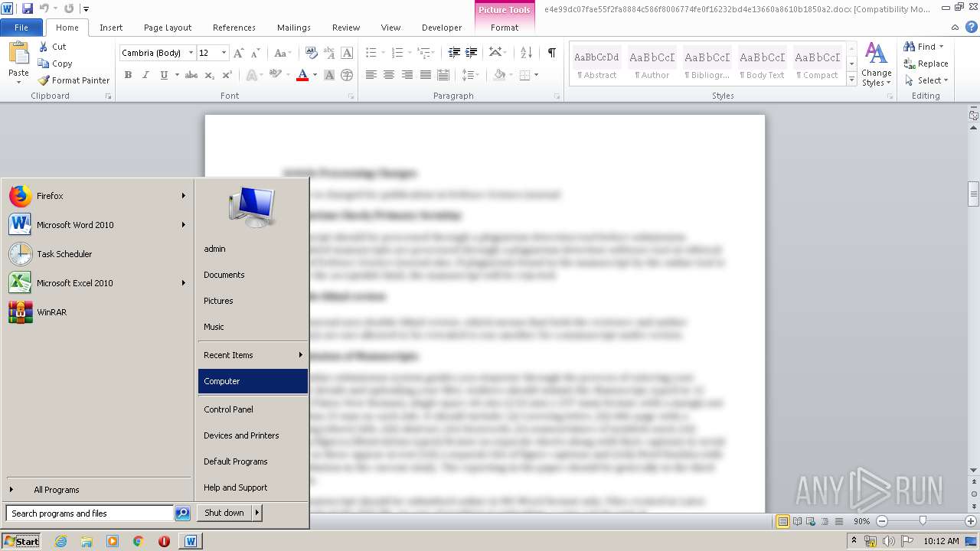
Task: Center the paragraph text
Action: [389, 75]
